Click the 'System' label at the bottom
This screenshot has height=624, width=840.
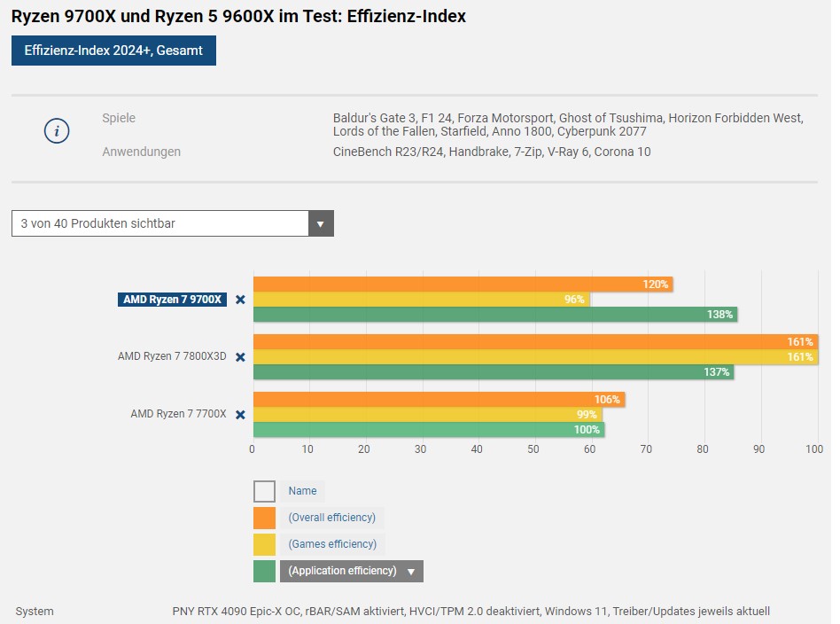point(35,611)
